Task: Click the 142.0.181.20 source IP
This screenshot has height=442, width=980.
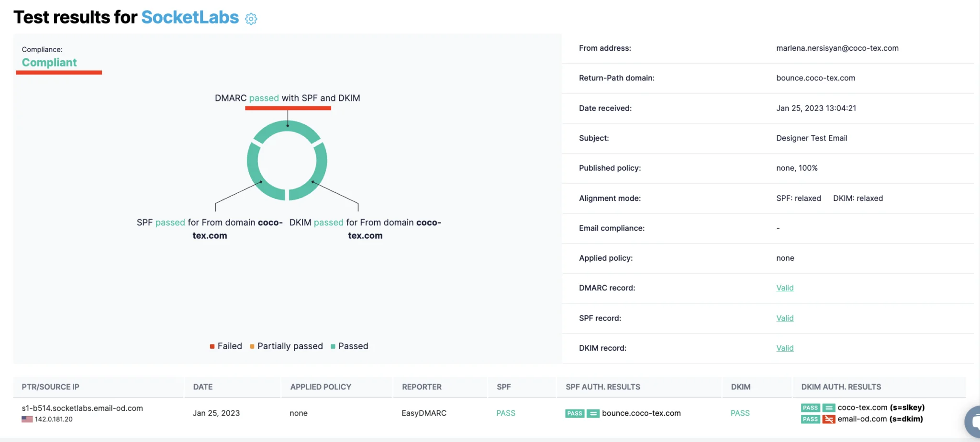Action: pos(54,420)
